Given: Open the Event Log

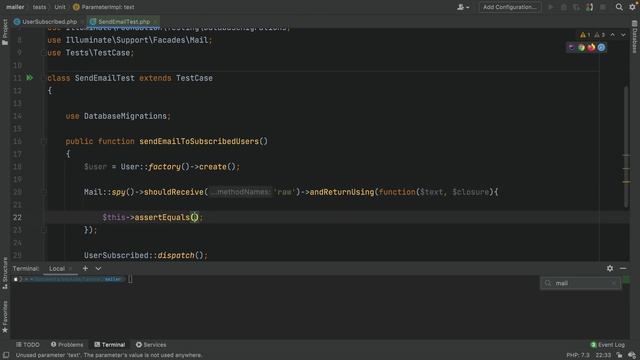Looking at the screenshot, I should tap(608, 344).
